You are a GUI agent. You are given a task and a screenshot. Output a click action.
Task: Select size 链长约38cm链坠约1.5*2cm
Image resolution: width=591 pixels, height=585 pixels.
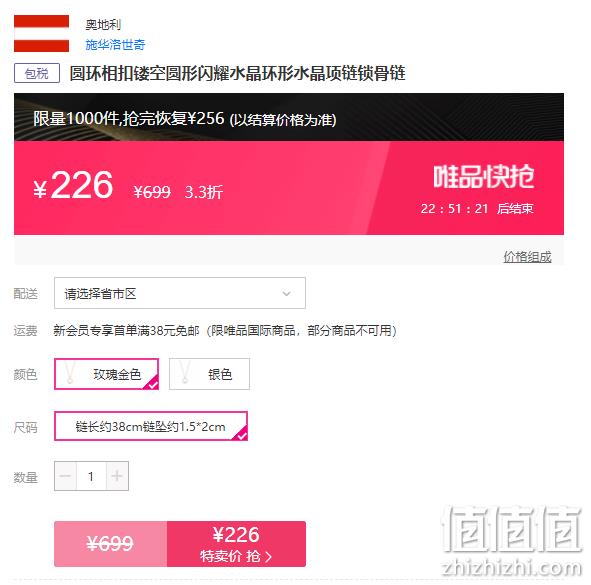click(151, 426)
